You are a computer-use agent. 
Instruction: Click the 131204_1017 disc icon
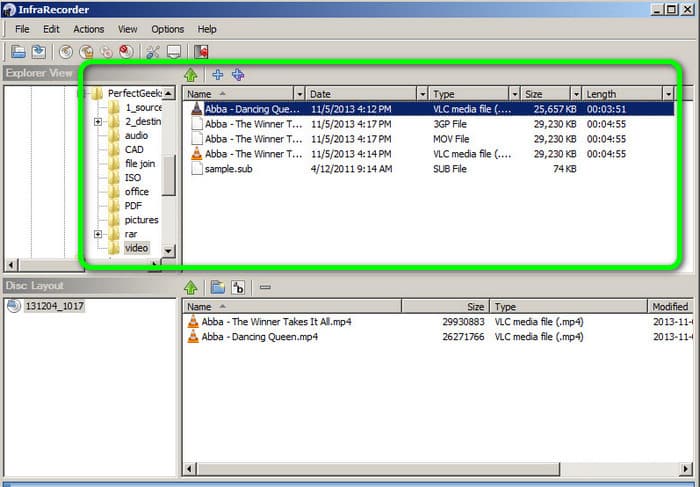(x=14, y=306)
